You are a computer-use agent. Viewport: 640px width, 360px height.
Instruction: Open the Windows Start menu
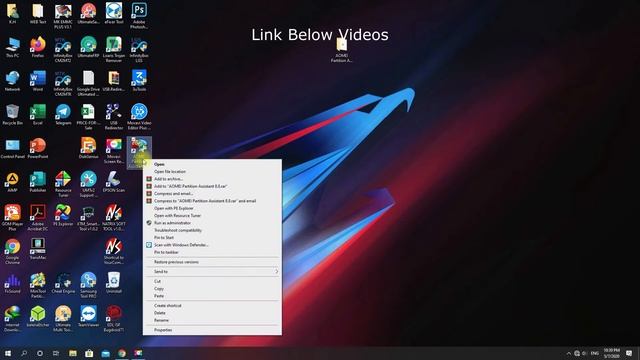7,353
